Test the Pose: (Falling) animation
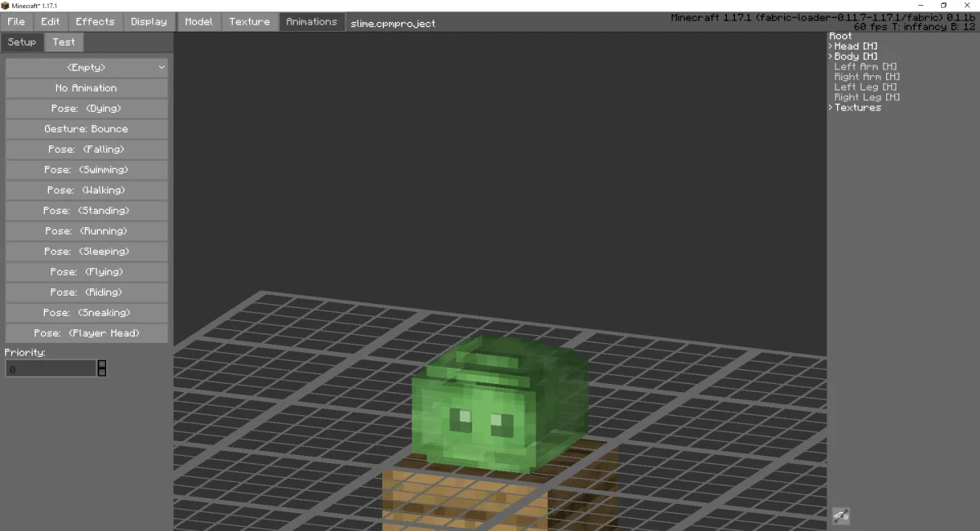Viewport: 980px width, 531px height. pyautogui.click(x=87, y=149)
